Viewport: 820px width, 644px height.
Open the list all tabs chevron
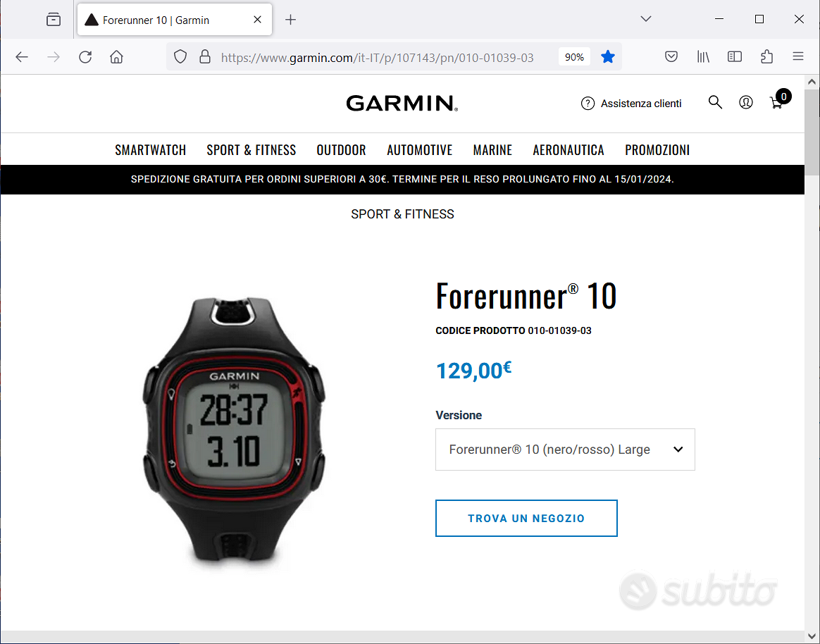click(646, 19)
